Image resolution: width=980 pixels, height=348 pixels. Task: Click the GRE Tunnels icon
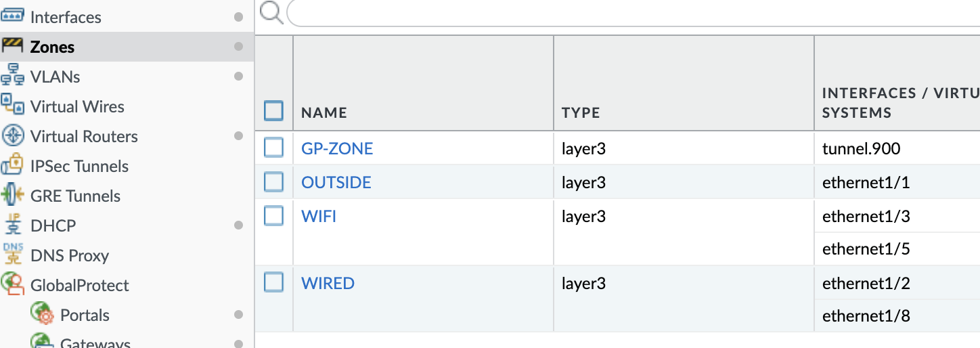(x=13, y=196)
